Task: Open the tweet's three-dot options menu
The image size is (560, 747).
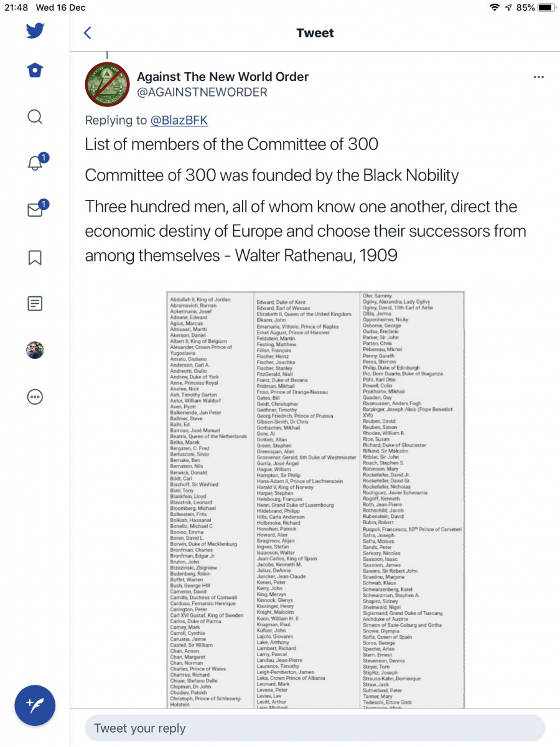Action: pyautogui.click(x=539, y=77)
